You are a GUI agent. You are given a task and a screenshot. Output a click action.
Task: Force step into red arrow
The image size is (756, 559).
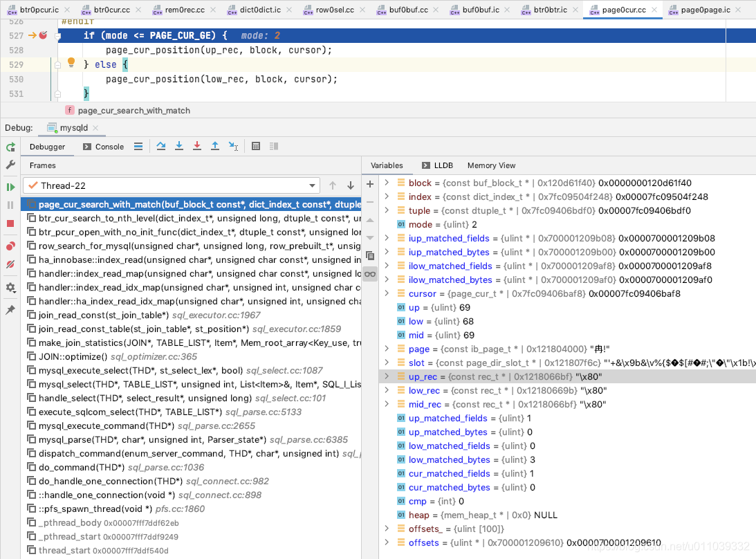196,146
